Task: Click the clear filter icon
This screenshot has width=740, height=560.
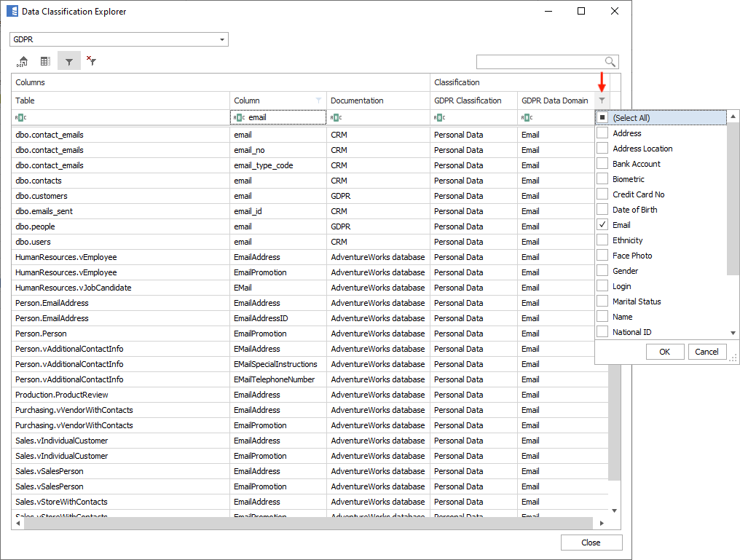Action: tap(91, 62)
